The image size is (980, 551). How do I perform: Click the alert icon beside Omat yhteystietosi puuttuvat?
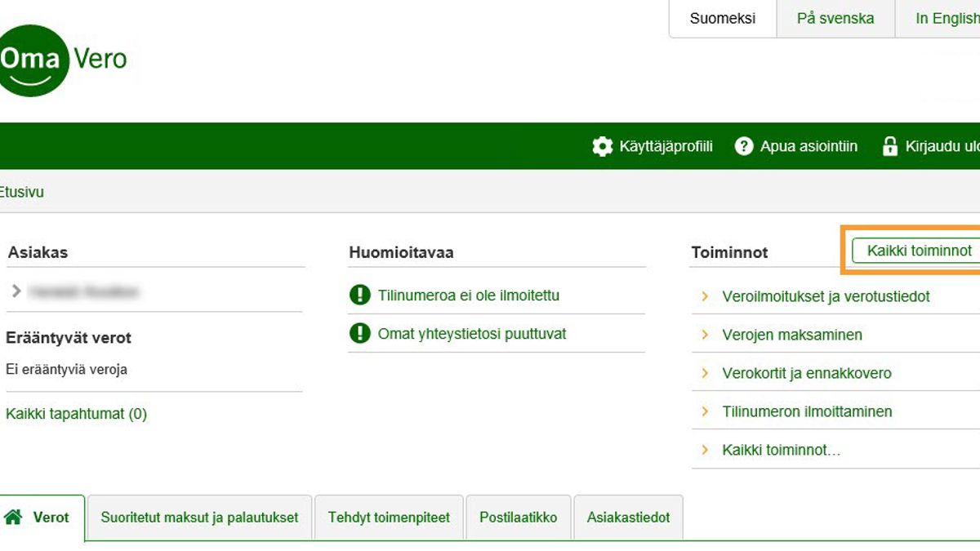point(359,334)
